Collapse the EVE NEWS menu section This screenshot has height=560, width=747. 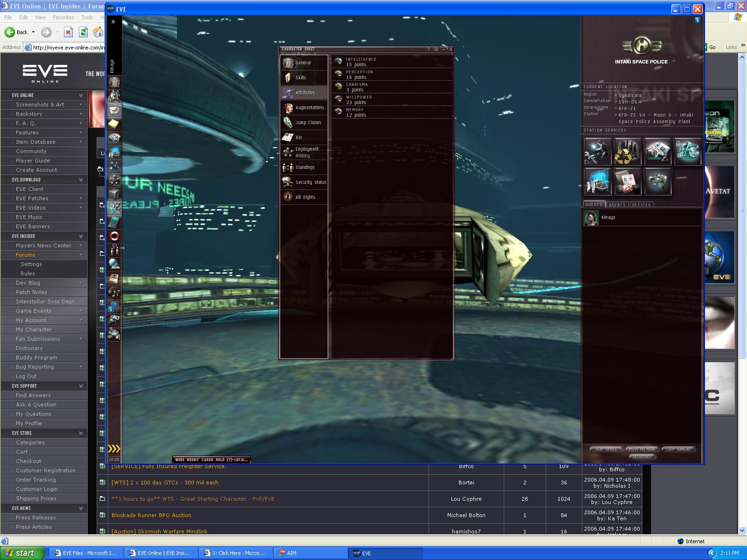pos(81,508)
